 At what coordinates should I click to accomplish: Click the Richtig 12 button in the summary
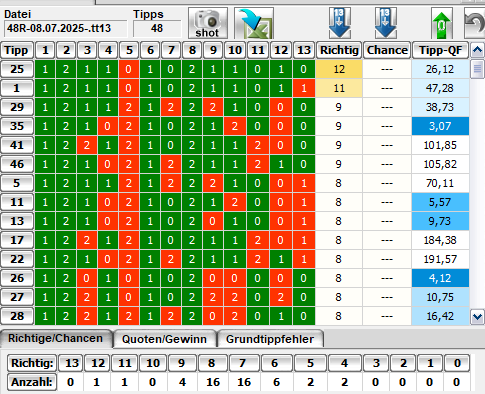[x=98, y=363]
